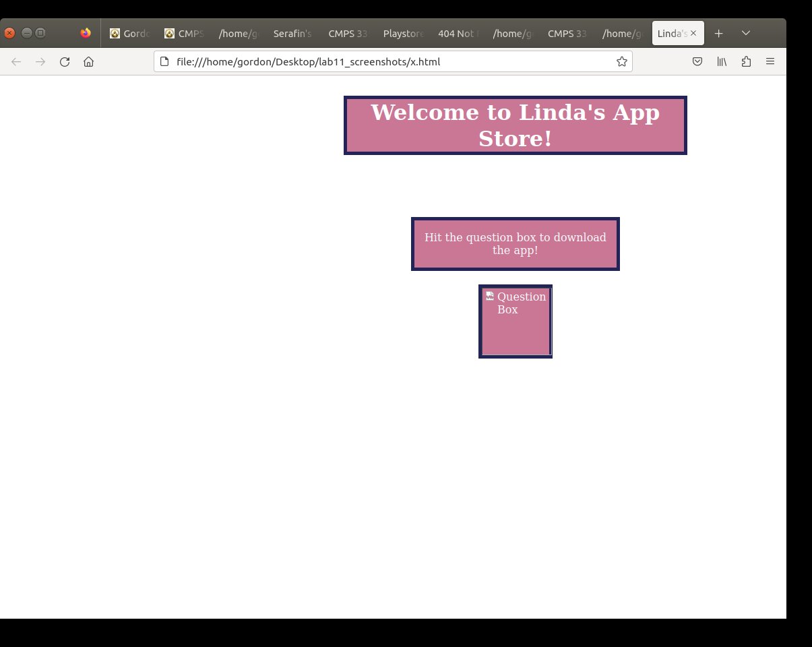Image resolution: width=812 pixels, height=647 pixels.
Task: Expand the list all tabs dropdown
Action: click(746, 33)
